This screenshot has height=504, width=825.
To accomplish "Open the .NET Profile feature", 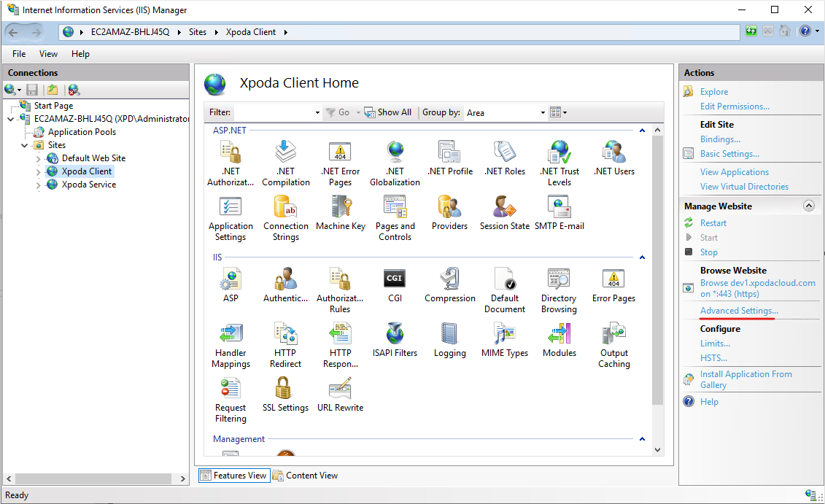I will point(450,158).
